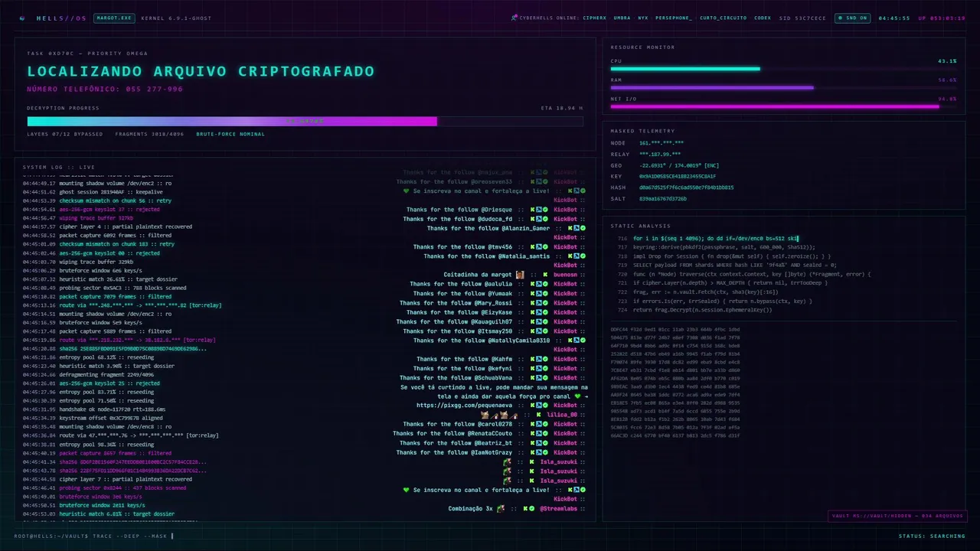Screen dimensions: 980x551
Task: Click the 'LOCALIZANDO ARQUIVO CRIPTOGRAFADO' heading
Action: 201,71
